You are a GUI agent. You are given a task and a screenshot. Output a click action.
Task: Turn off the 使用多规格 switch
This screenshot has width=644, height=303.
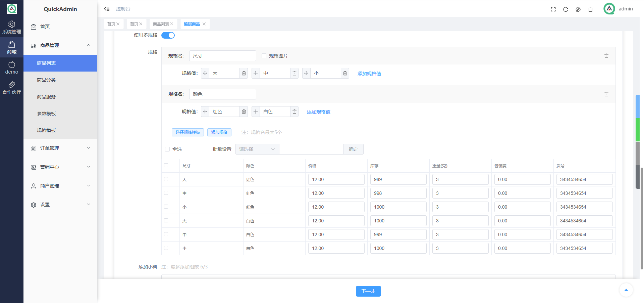pyautogui.click(x=168, y=35)
